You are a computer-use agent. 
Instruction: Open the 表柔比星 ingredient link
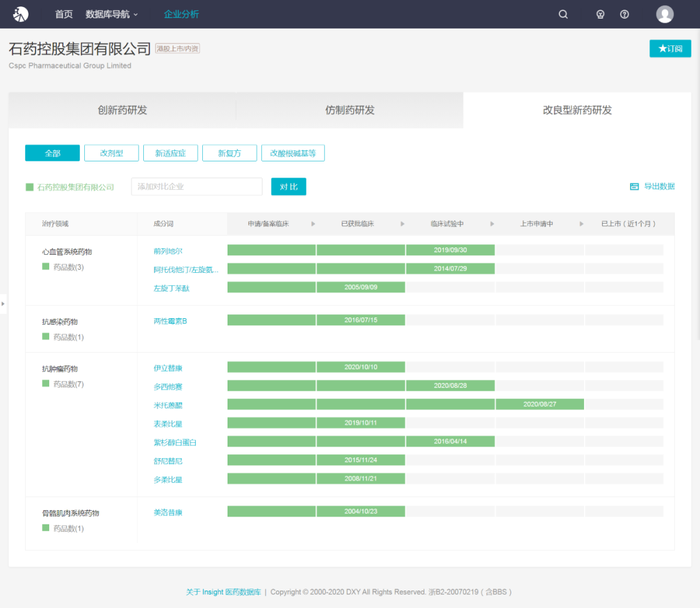click(x=168, y=424)
